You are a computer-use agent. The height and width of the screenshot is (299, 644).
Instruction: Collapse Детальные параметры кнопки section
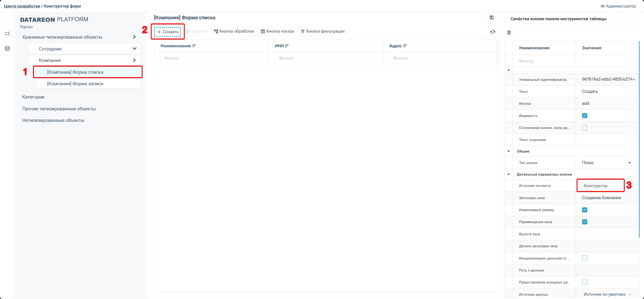pos(509,174)
